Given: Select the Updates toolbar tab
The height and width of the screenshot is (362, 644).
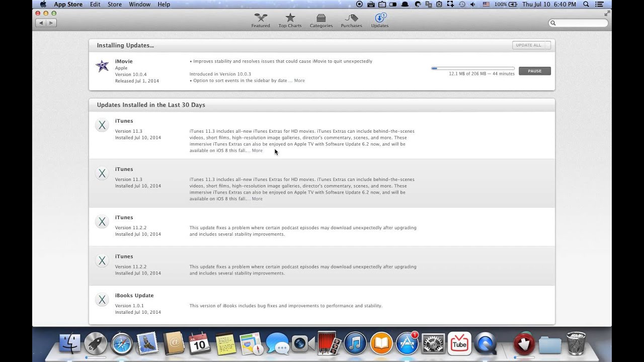Looking at the screenshot, I should (x=380, y=21).
